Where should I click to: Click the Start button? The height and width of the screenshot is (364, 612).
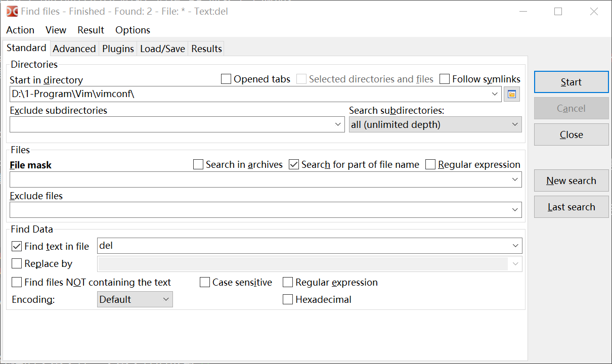coord(571,82)
